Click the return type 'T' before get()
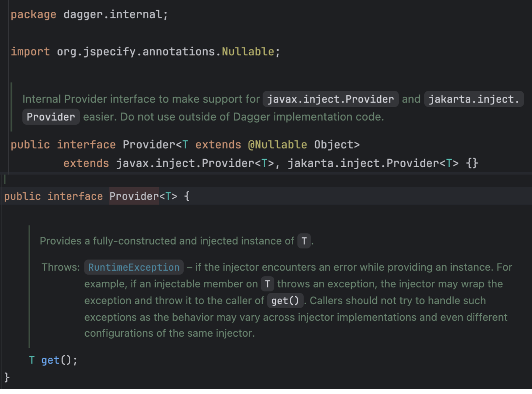The image size is (532, 394). (32, 360)
